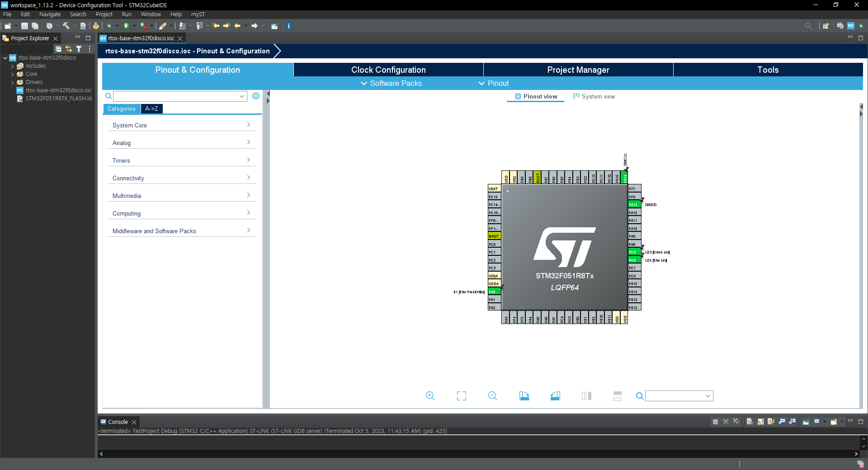This screenshot has width=868, height=470.
Task: Click the filter funnel icon in Project Explorer
Action: (x=79, y=49)
